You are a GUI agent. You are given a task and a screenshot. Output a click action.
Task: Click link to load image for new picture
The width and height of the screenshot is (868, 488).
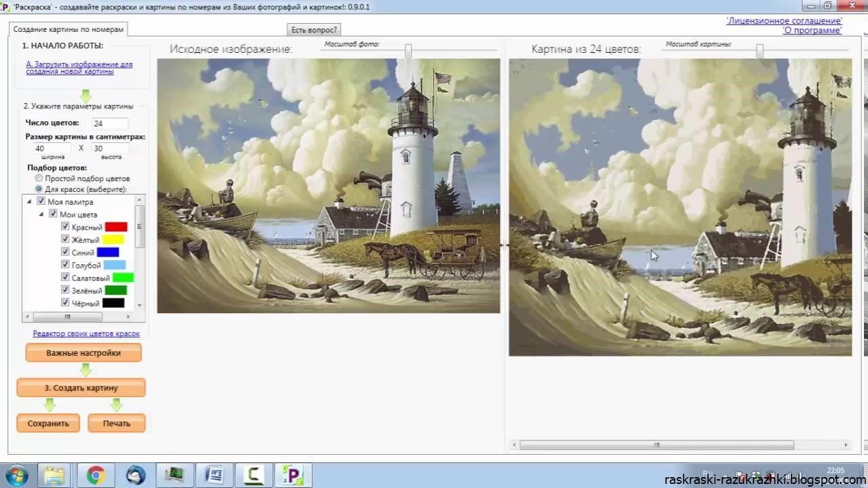pos(79,68)
